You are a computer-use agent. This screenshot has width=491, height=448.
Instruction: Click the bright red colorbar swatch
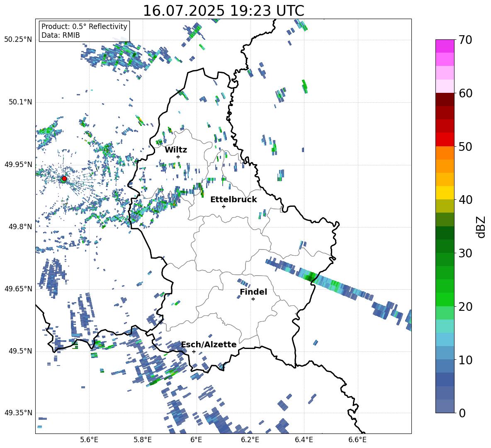pos(445,140)
